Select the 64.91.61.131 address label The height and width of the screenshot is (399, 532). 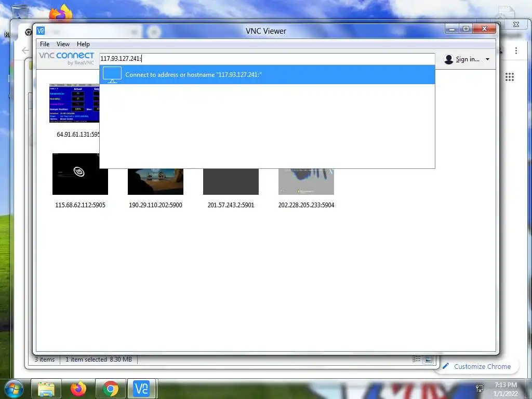coord(78,135)
